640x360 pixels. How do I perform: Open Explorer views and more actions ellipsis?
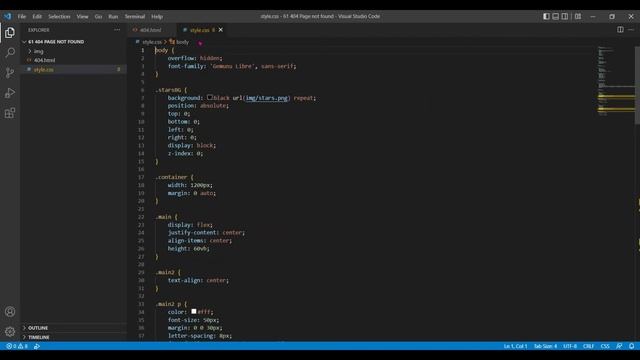pyautogui.click(x=117, y=30)
